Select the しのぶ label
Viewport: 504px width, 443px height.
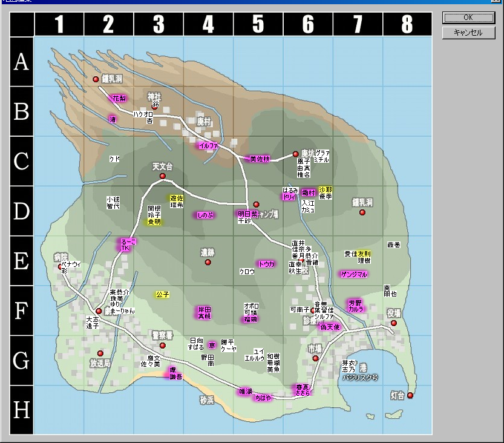[205, 215]
